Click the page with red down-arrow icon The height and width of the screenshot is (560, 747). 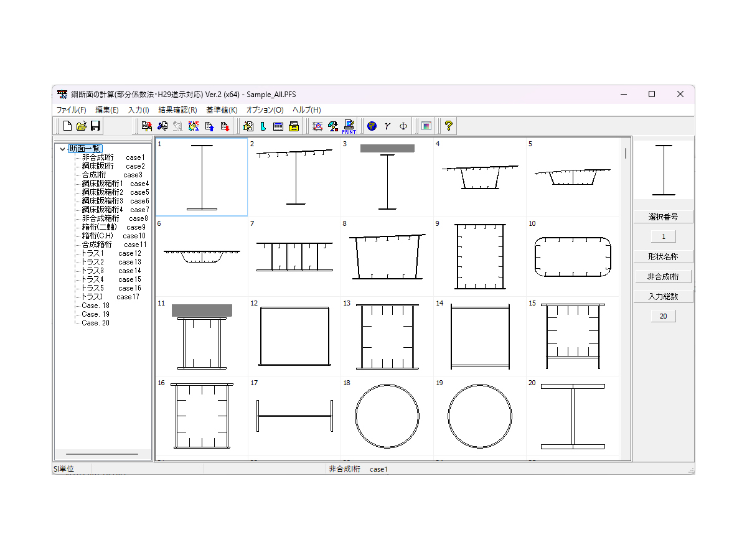225,126
